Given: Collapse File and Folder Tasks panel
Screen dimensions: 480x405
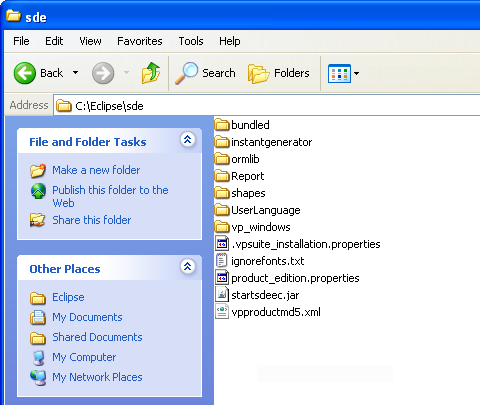Looking at the screenshot, I should 188,139.
